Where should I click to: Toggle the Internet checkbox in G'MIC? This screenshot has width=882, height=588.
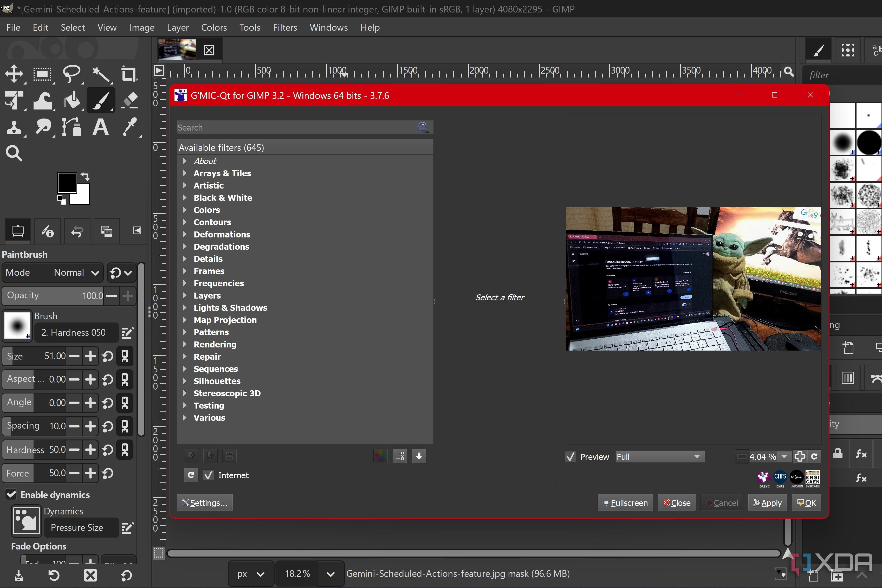coord(209,475)
